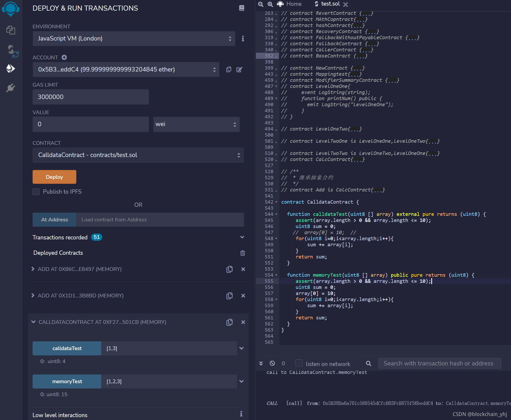
Task: Clear the terminal console icon
Action: click(x=272, y=363)
